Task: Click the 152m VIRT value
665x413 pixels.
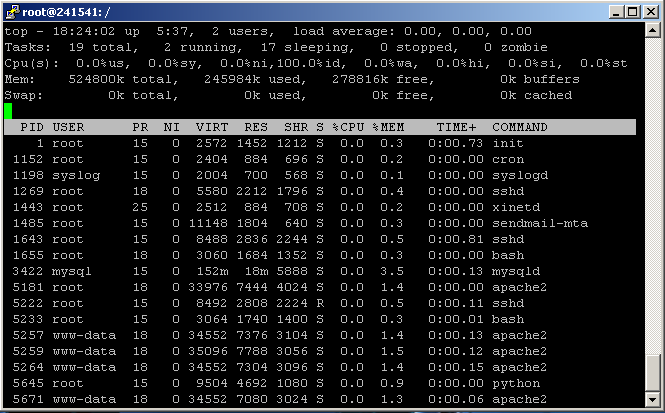Action: (x=212, y=271)
